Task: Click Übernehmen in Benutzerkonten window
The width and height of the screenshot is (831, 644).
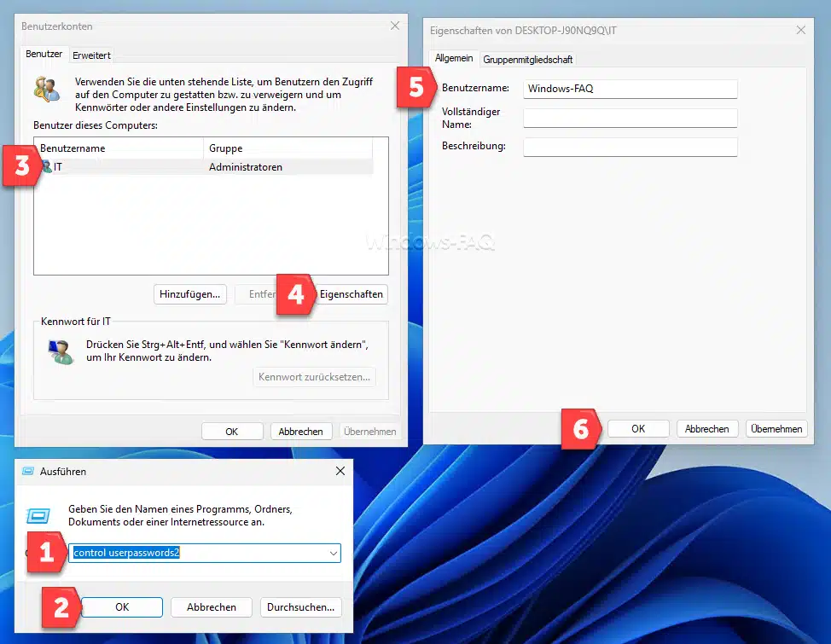Action: tap(370, 432)
